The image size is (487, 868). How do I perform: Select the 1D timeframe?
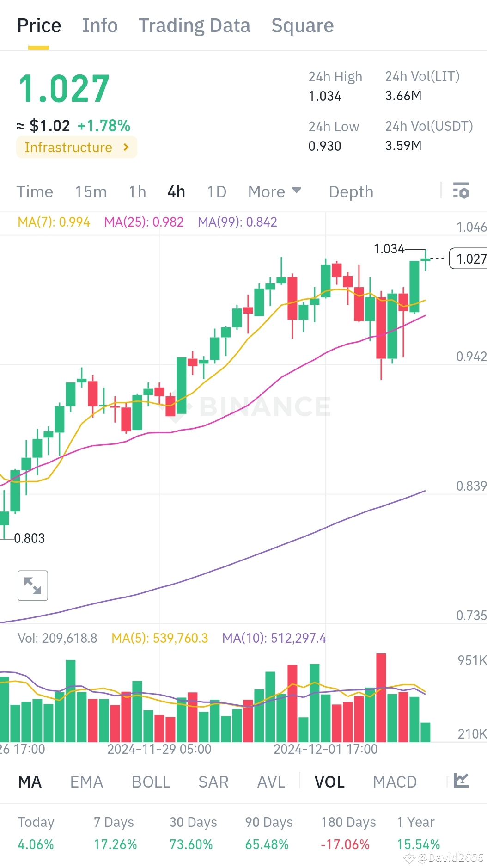217,191
